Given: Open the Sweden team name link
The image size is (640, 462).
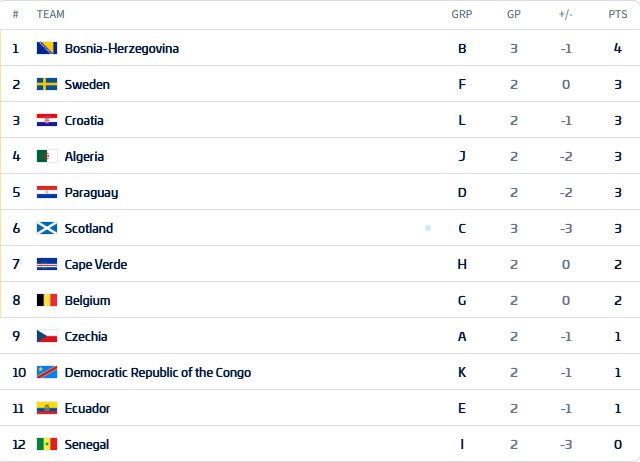Looking at the screenshot, I should point(87,84).
